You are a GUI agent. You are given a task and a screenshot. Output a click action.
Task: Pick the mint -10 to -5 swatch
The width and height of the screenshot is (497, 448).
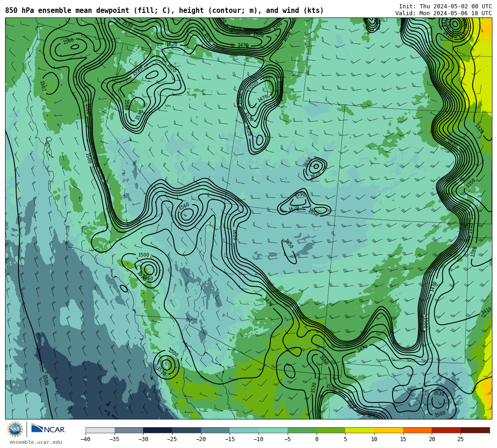coord(273,430)
